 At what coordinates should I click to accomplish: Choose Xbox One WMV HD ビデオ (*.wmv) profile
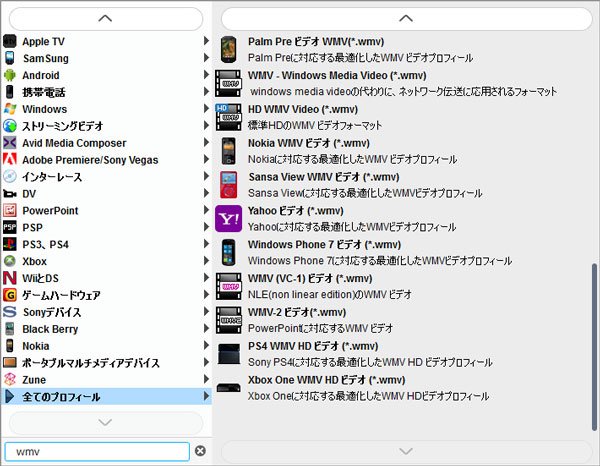click(402, 388)
